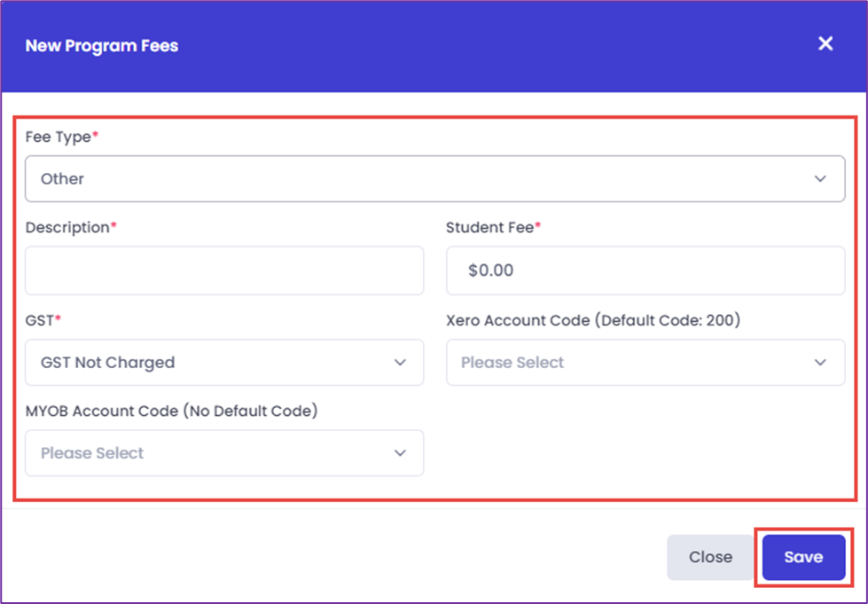Dismiss the dialog with the X icon
The image size is (868, 604).
pyautogui.click(x=825, y=43)
